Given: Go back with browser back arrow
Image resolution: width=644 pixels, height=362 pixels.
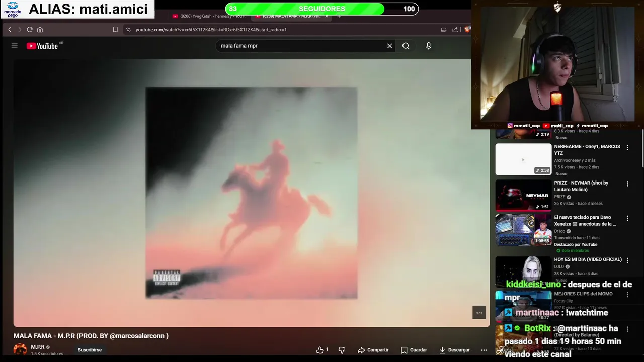Looking at the screenshot, I should point(10,30).
